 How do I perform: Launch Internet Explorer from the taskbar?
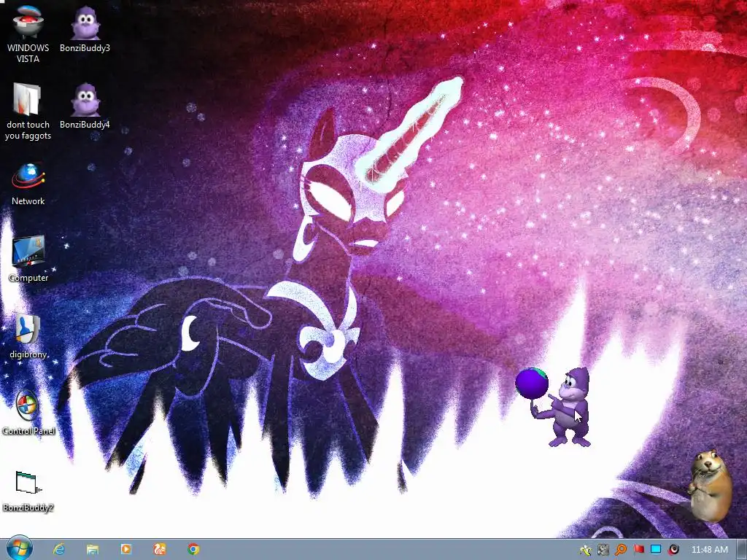coord(59,549)
